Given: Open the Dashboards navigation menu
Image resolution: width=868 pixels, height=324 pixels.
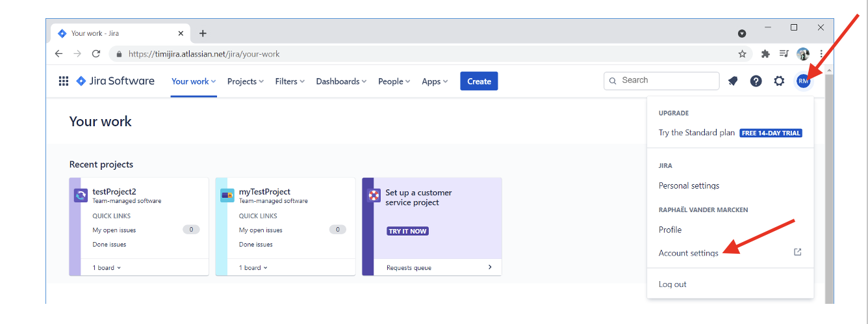Looking at the screenshot, I should [341, 81].
